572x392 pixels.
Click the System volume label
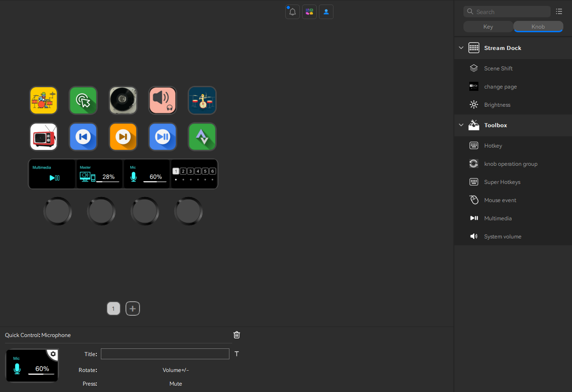(503, 236)
